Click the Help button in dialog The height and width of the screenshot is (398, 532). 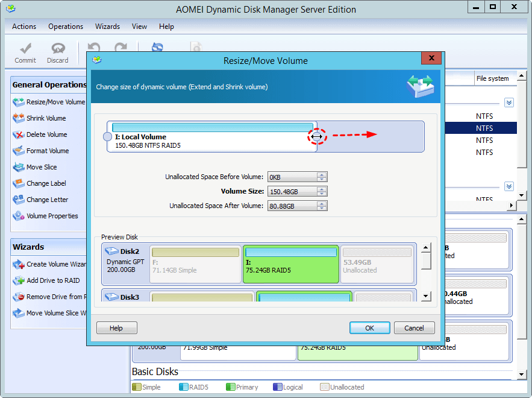click(x=116, y=328)
